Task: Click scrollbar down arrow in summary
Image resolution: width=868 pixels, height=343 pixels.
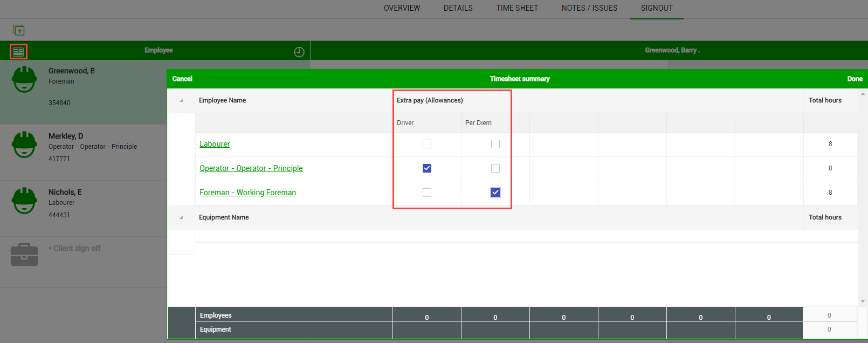Action: point(863,301)
